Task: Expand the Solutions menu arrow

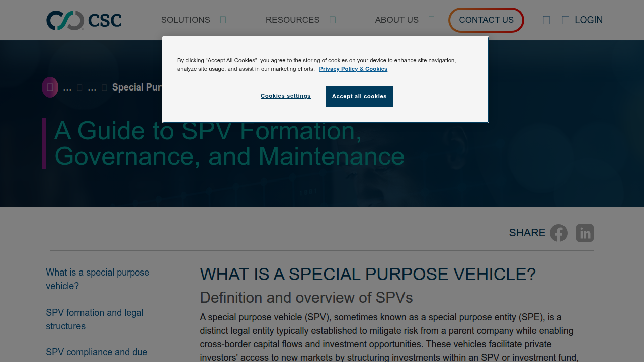Action: (x=223, y=20)
